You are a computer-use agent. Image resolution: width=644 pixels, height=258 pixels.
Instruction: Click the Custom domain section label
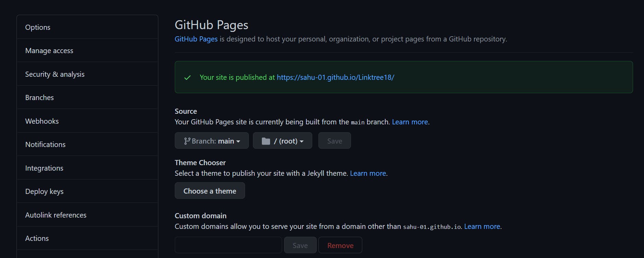[x=201, y=216]
